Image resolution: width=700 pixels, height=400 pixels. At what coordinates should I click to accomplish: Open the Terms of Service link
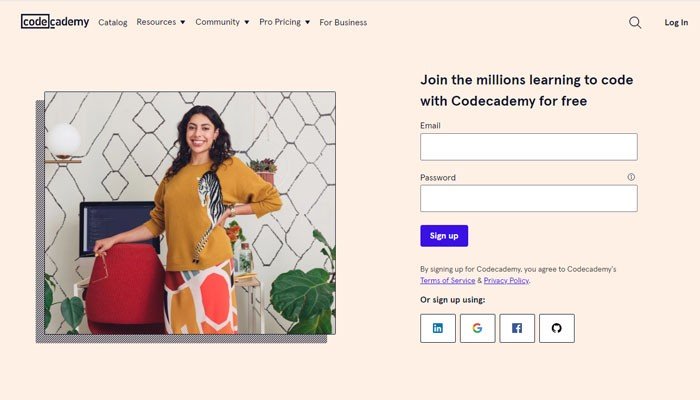(446, 281)
